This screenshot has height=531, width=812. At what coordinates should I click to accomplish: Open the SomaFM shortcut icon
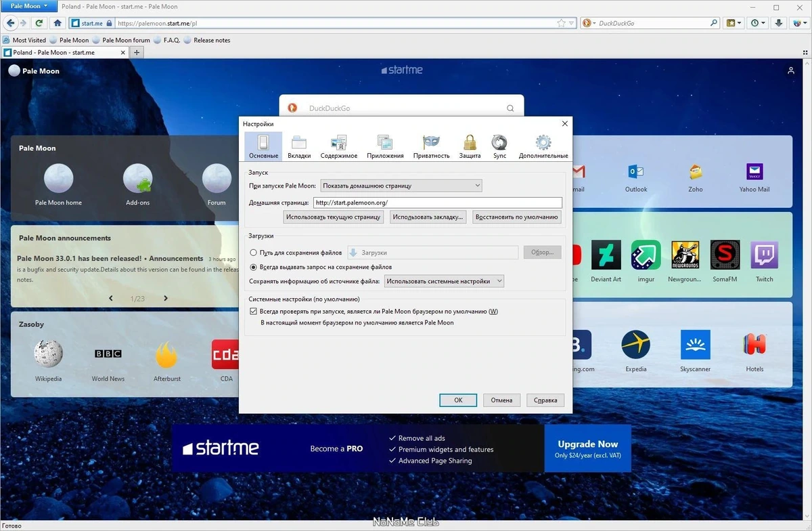click(725, 255)
